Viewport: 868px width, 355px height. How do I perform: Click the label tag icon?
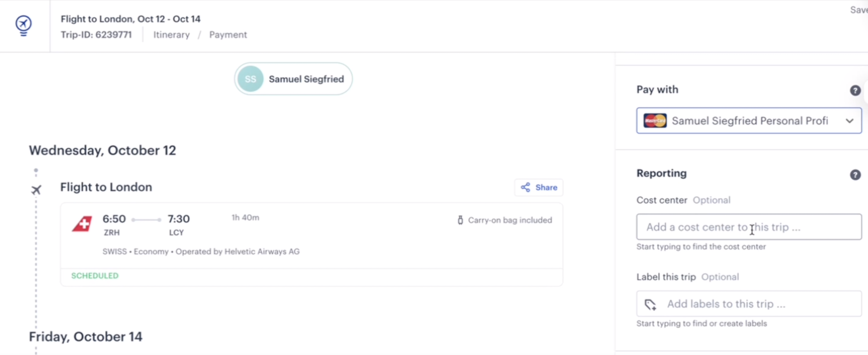[650, 304]
